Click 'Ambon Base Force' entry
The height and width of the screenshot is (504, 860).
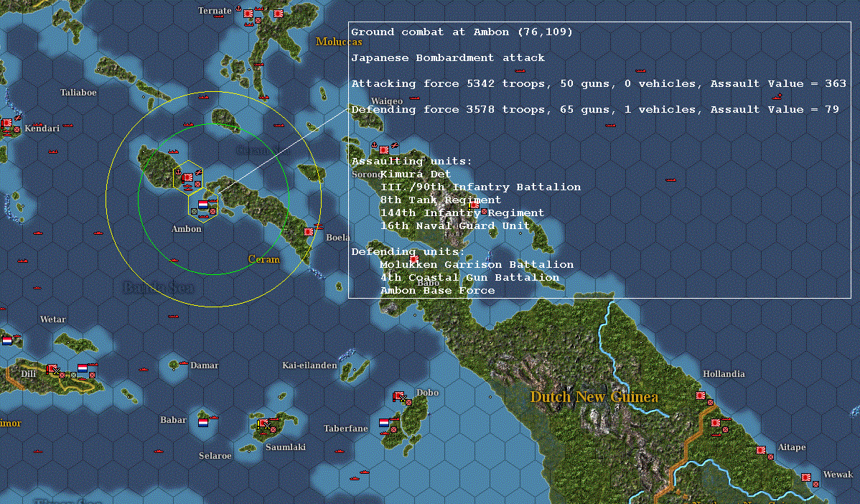(x=437, y=291)
